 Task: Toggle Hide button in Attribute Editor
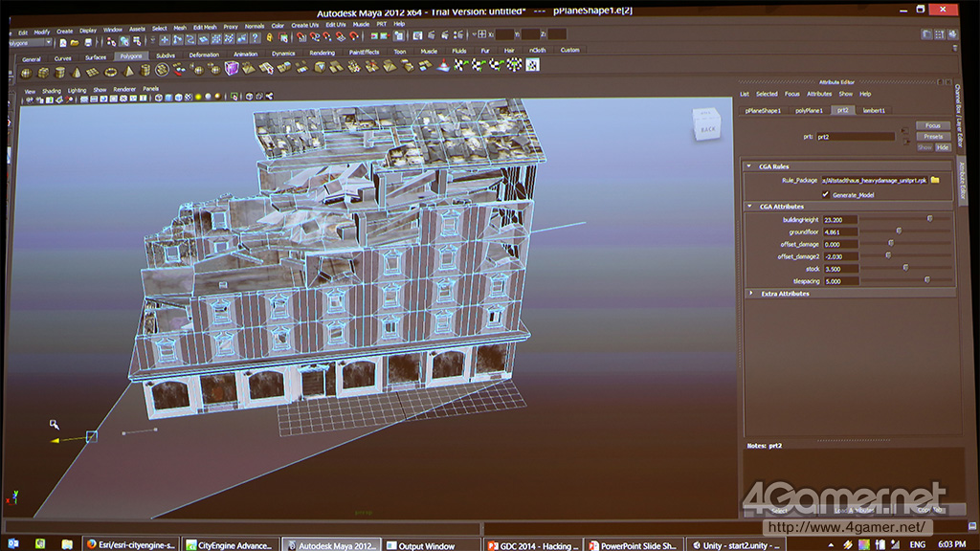click(943, 147)
